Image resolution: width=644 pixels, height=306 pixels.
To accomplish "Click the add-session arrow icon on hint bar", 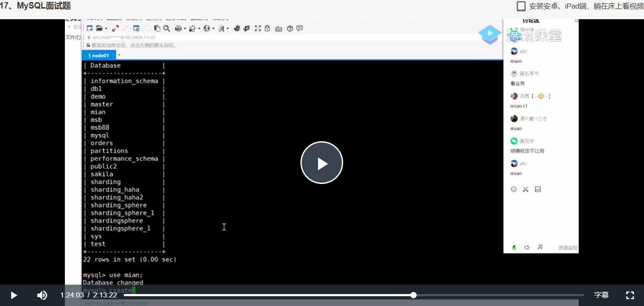I will click(88, 45).
